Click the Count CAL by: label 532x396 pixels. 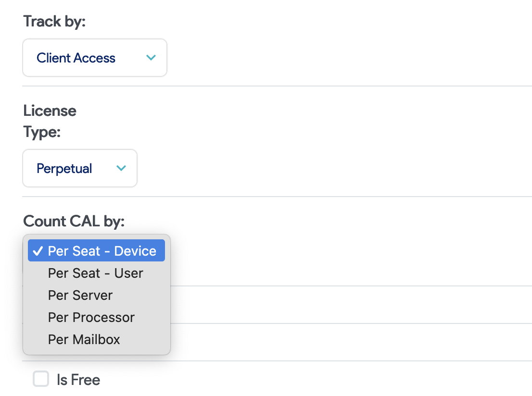click(74, 221)
